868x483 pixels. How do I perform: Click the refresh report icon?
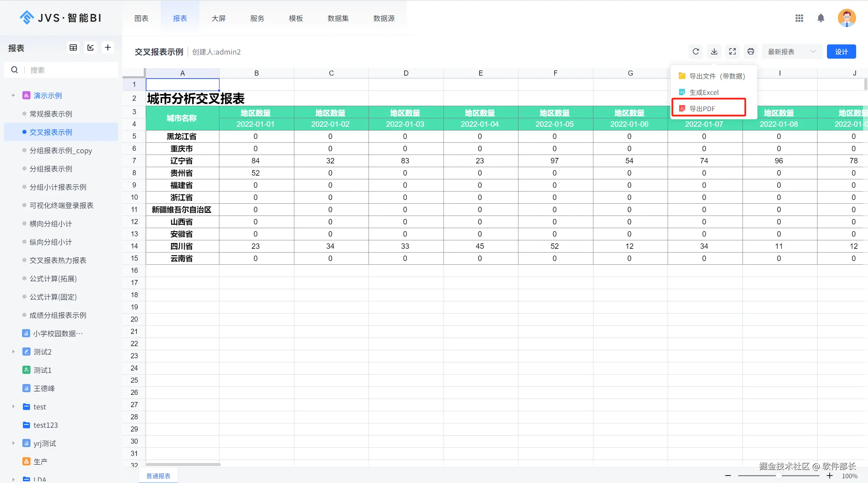click(x=696, y=52)
